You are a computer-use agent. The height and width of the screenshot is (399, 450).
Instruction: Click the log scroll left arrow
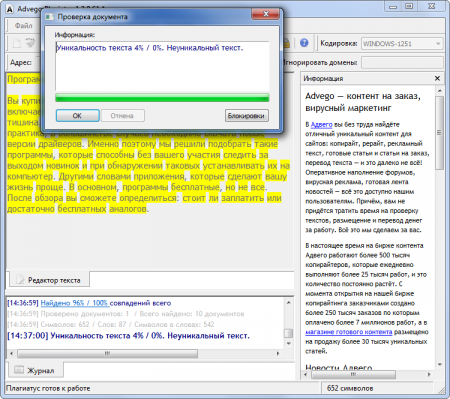(x=11, y=353)
